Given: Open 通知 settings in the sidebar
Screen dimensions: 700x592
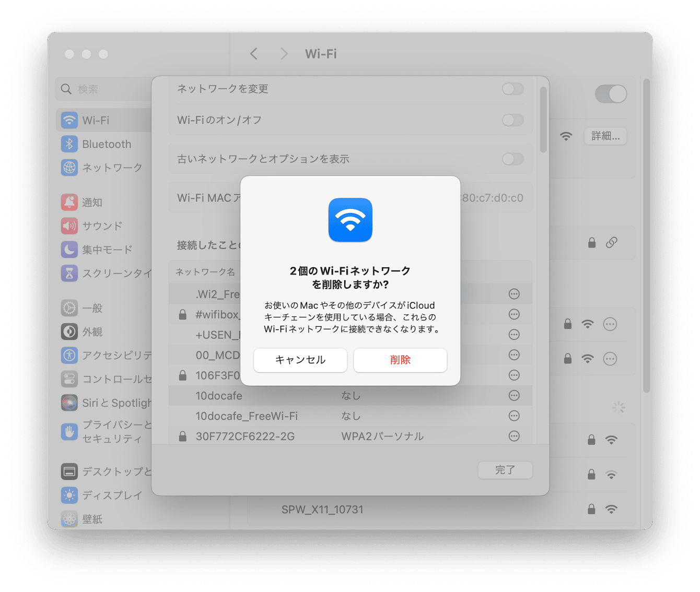Looking at the screenshot, I should (103, 203).
